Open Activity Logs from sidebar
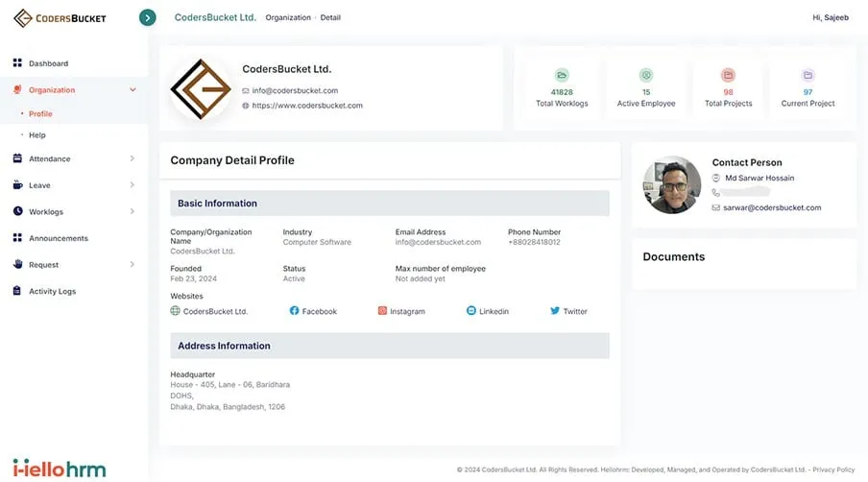Image resolution: width=868 pixels, height=482 pixels. pos(52,291)
